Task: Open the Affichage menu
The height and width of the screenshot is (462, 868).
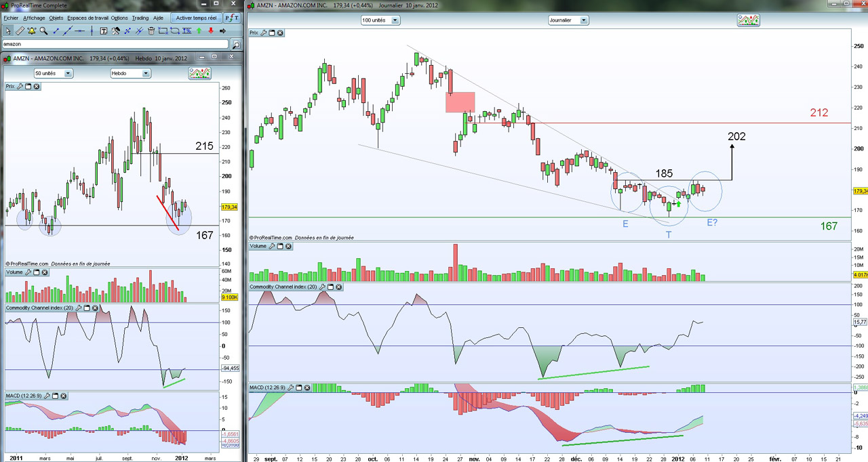Action: (x=34, y=18)
